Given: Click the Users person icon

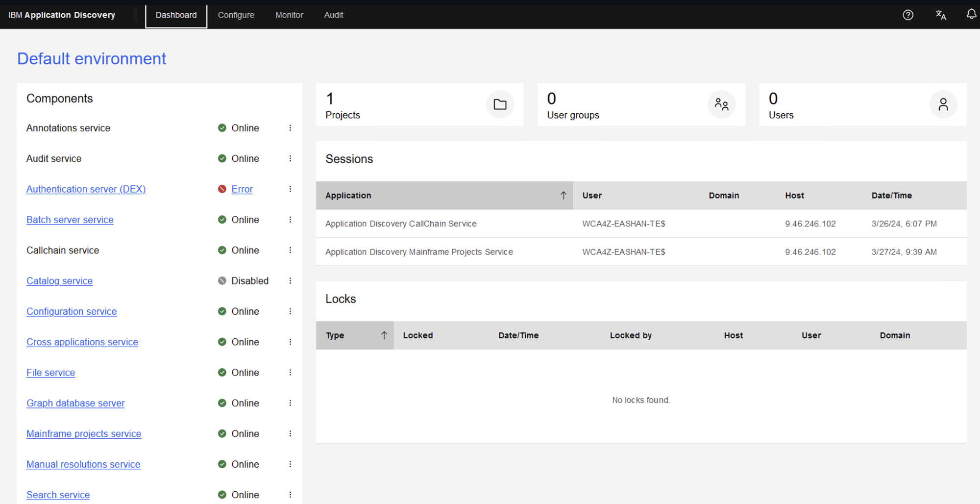Looking at the screenshot, I should (x=943, y=104).
